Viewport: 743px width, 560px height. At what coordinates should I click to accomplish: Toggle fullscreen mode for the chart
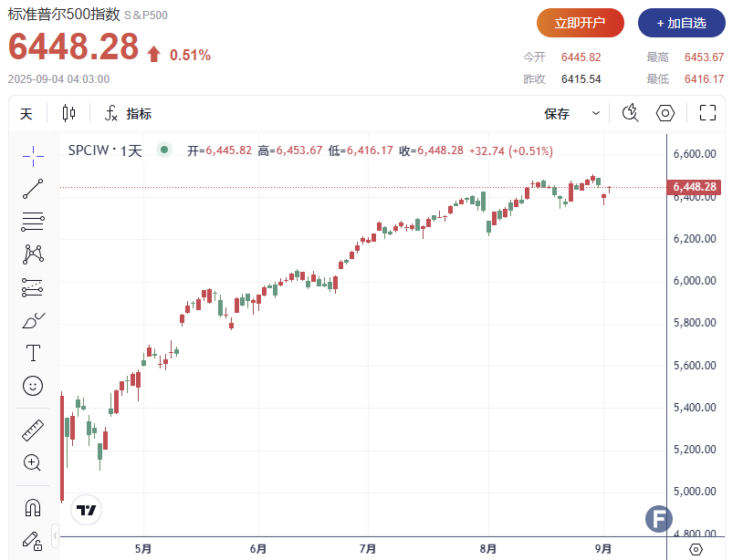tap(707, 113)
